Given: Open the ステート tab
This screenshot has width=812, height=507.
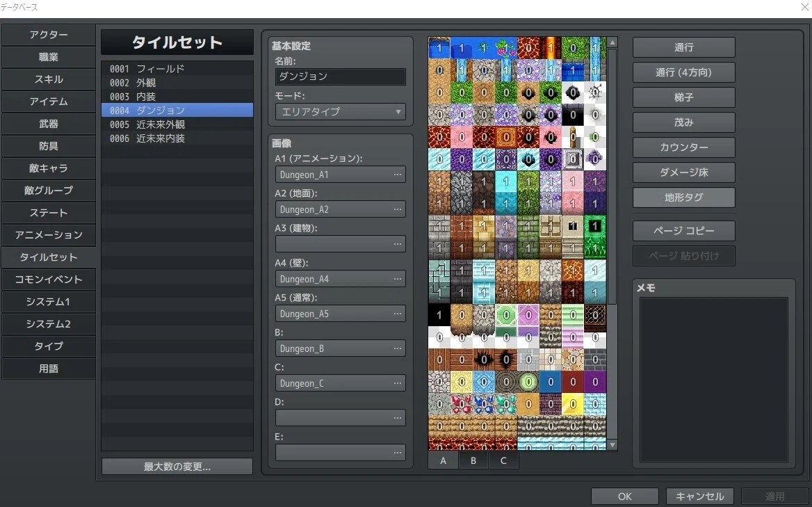Looking at the screenshot, I should pos(49,213).
